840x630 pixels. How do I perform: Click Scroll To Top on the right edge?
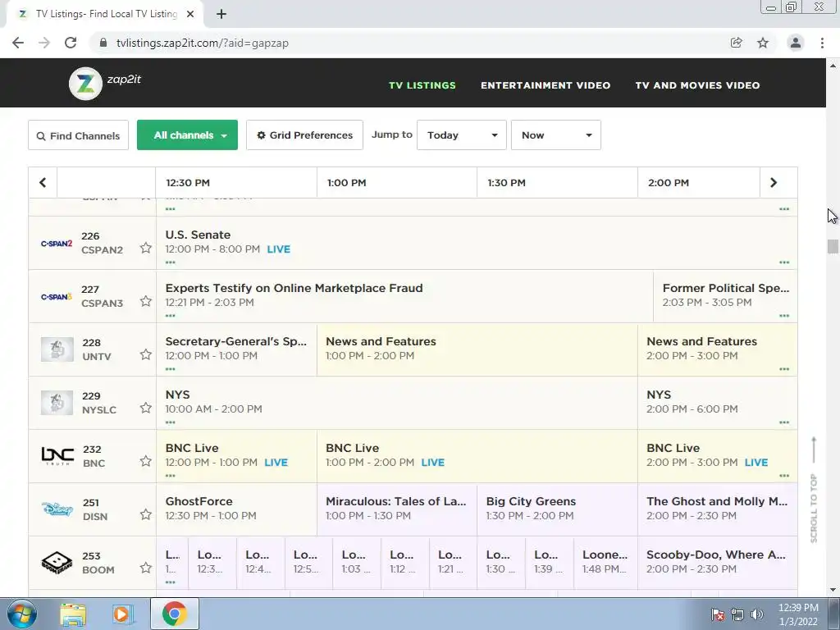tap(814, 491)
